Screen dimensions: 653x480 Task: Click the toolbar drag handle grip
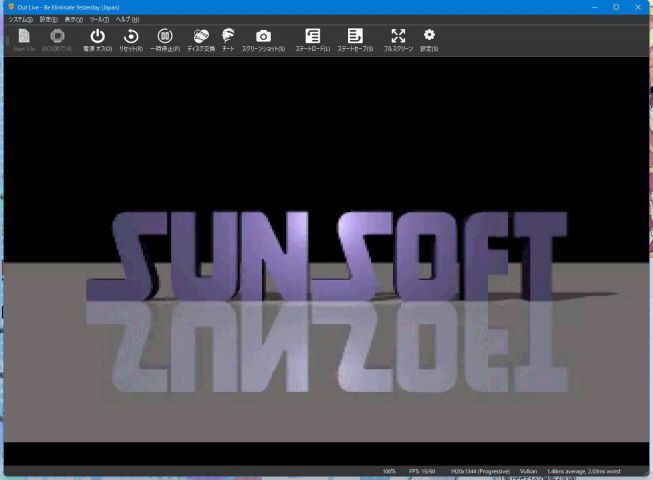[x=7, y=40]
